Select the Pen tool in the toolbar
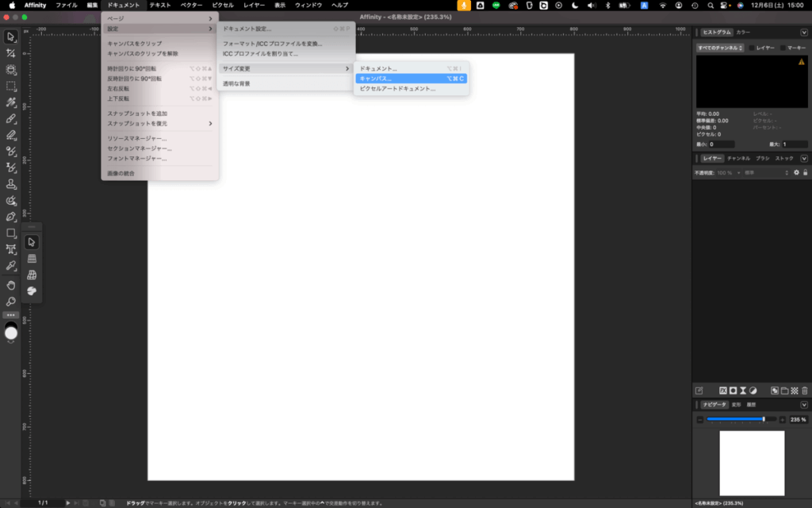 point(11,217)
